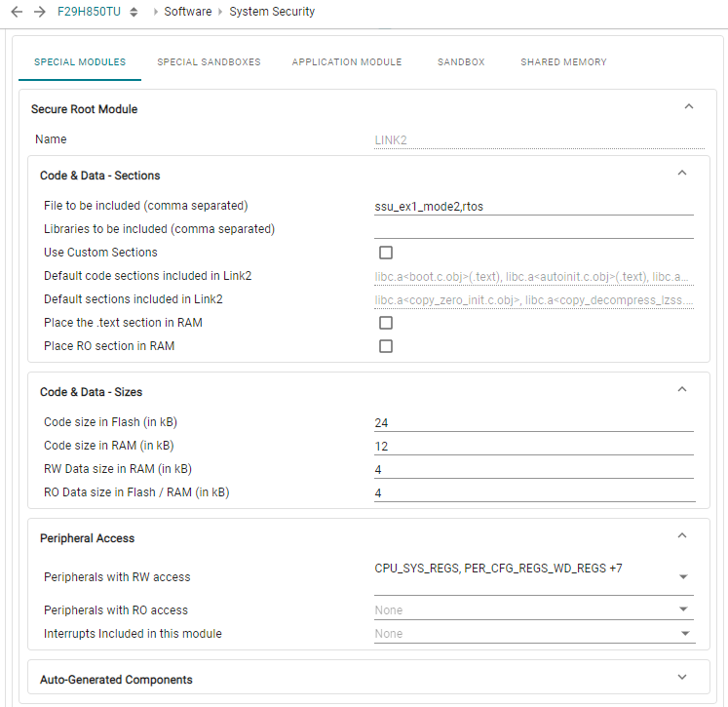Switch to the Special Sandboxes tab

(209, 62)
